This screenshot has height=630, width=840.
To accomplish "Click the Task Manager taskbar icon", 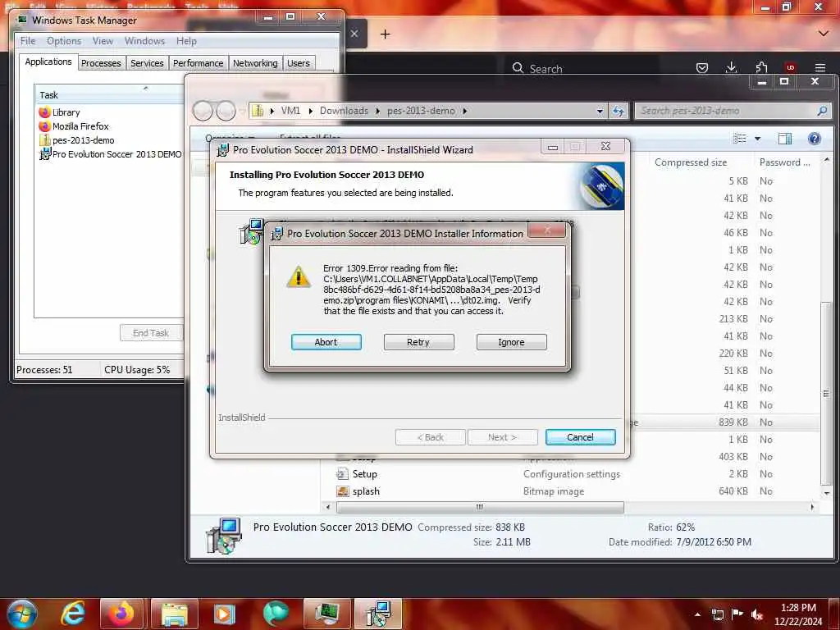I will point(326,614).
